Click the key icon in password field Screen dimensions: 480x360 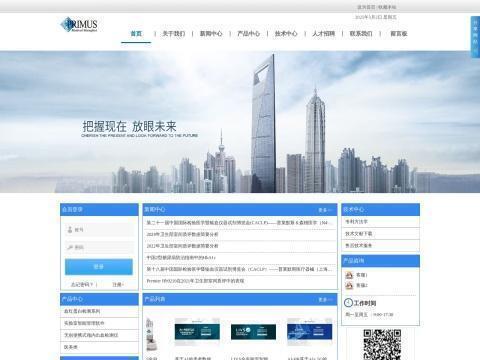click(x=70, y=247)
